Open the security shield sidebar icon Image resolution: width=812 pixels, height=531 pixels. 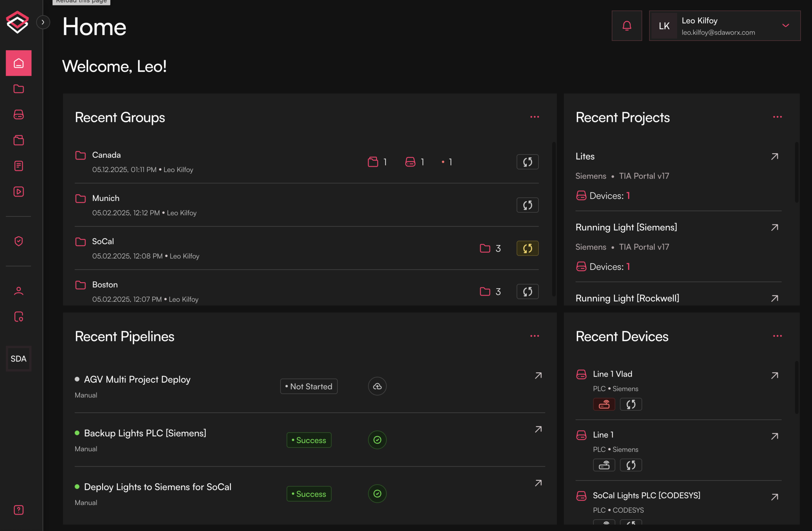click(18, 241)
